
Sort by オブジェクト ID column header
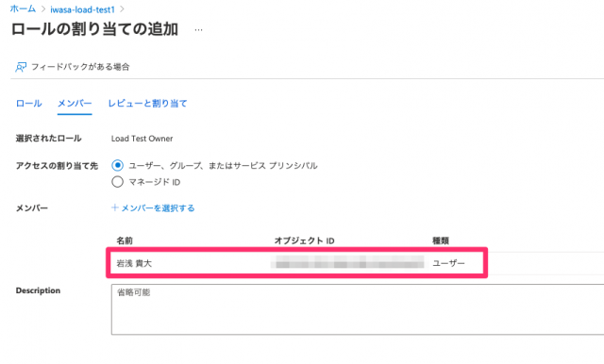tap(304, 240)
